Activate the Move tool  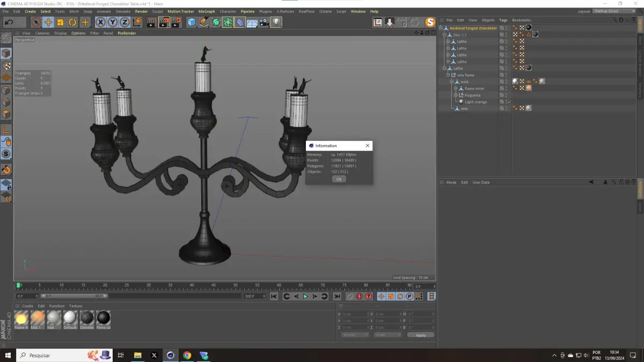coord(48,22)
